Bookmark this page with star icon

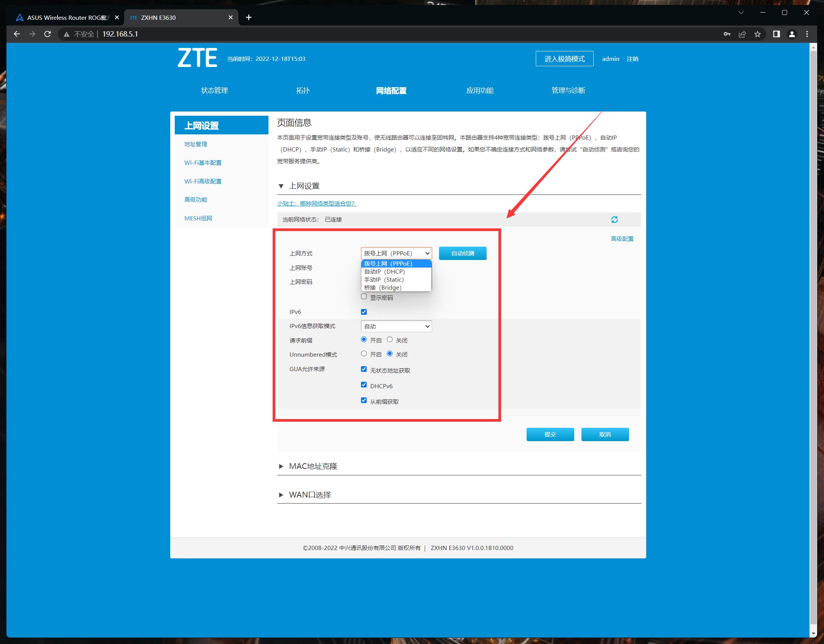click(757, 34)
